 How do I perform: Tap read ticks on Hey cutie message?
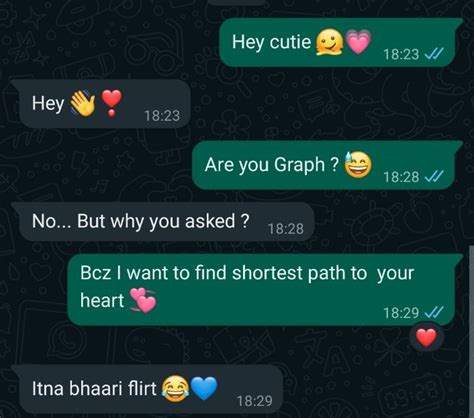(x=434, y=53)
